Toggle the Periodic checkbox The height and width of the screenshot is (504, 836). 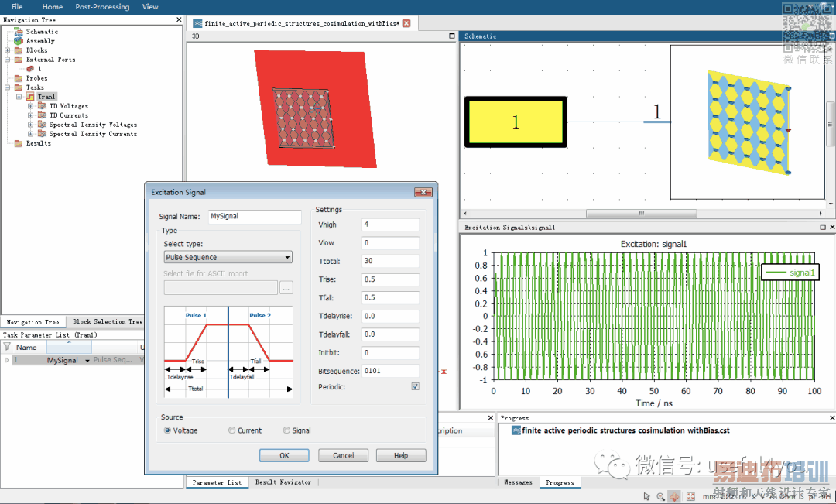tap(416, 386)
